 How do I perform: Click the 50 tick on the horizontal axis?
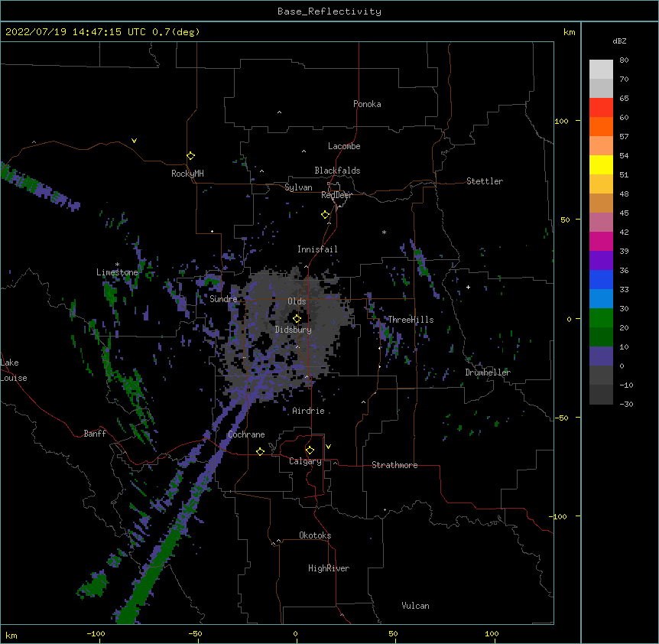393,633
